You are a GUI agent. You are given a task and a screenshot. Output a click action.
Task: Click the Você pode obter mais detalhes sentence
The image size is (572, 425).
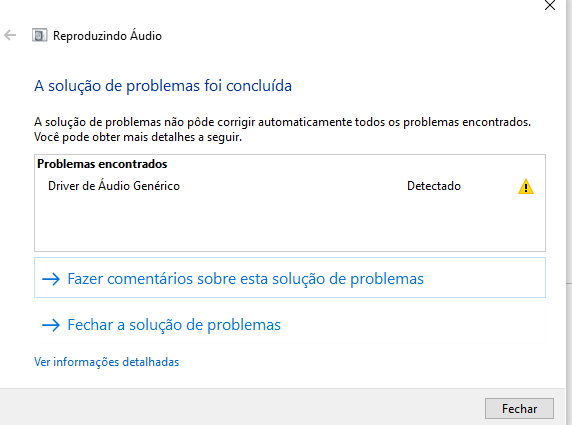pyautogui.click(x=138, y=138)
